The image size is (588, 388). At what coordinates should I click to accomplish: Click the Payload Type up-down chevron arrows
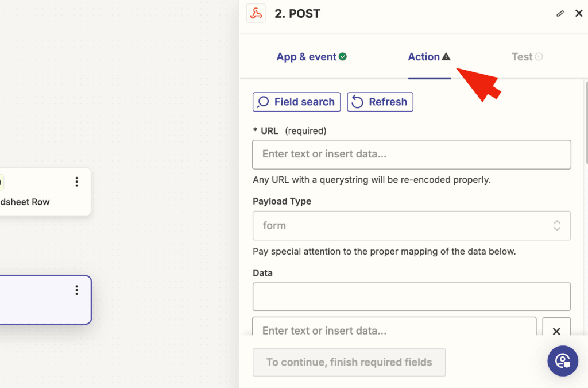click(x=556, y=225)
